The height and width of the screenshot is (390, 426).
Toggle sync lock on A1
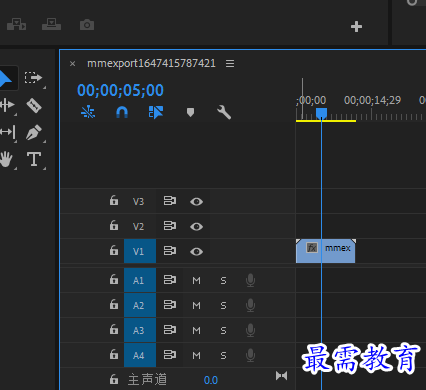point(170,280)
